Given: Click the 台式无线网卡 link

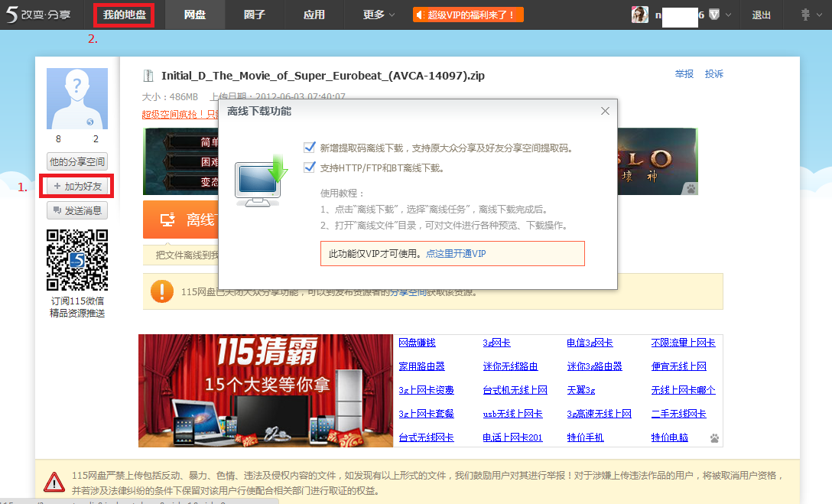Looking at the screenshot, I should tap(427, 437).
